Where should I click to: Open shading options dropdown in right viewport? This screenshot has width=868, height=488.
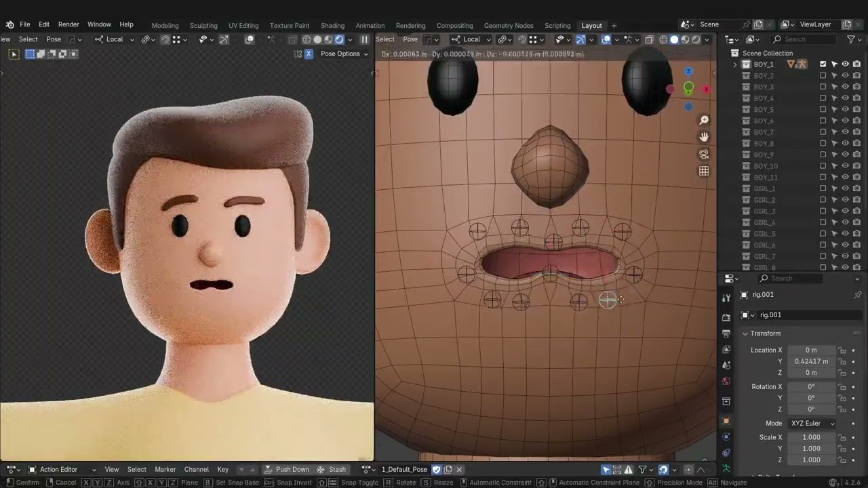coord(707,39)
